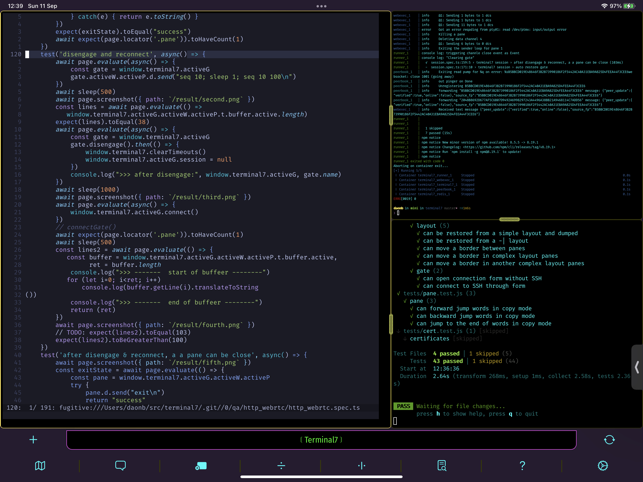Open the map icon in bottom toolbar

40,466
